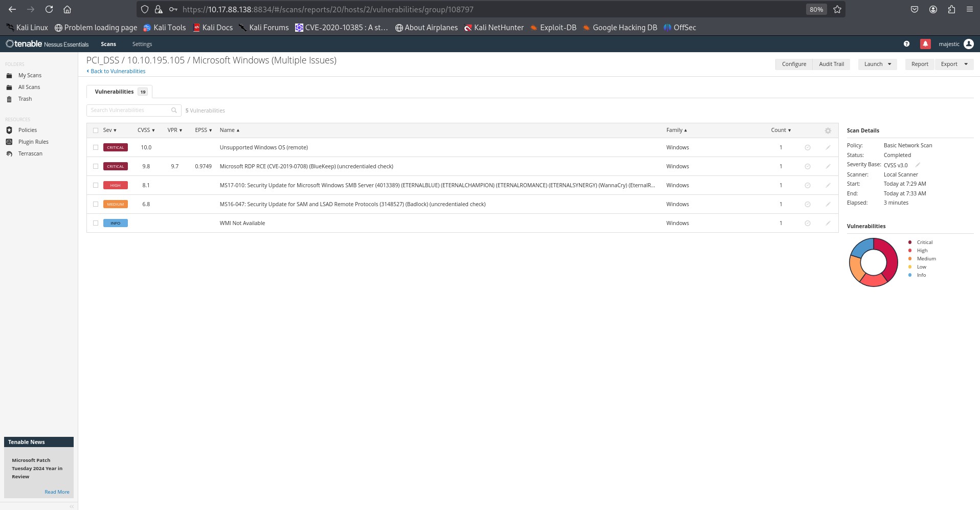Open the red notifications bell

point(925,44)
